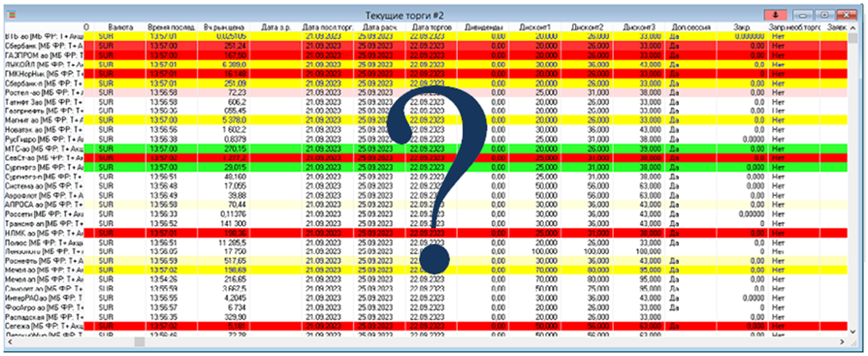Select the Мечел ао row name
The height and width of the screenshot is (356, 868).
click(x=44, y=270)
